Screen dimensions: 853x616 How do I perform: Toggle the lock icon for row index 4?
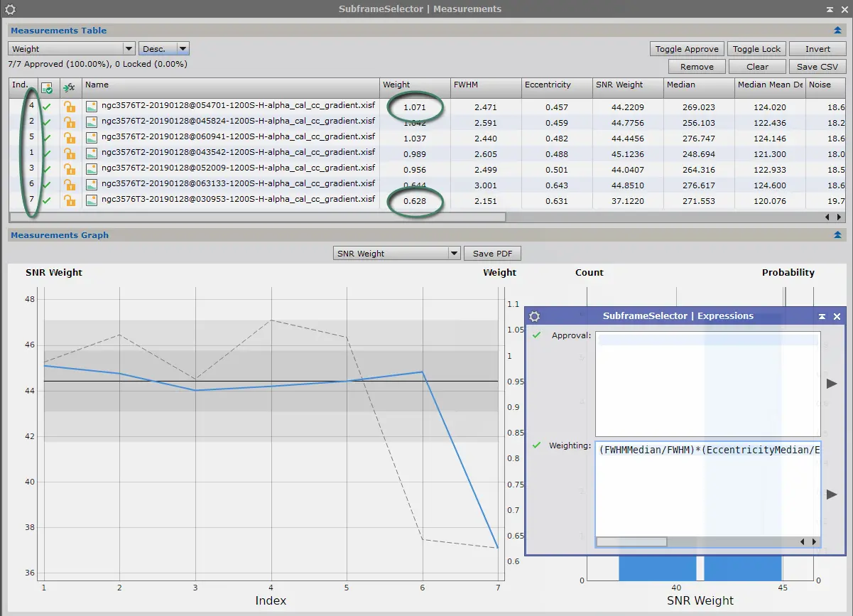point(70,107)
